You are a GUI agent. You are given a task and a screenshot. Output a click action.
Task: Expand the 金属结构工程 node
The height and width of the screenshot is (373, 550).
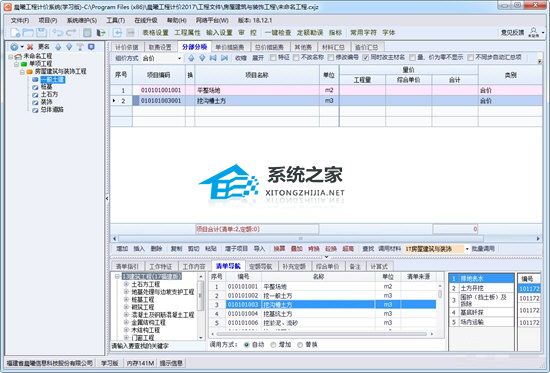(x=126, y=322)
